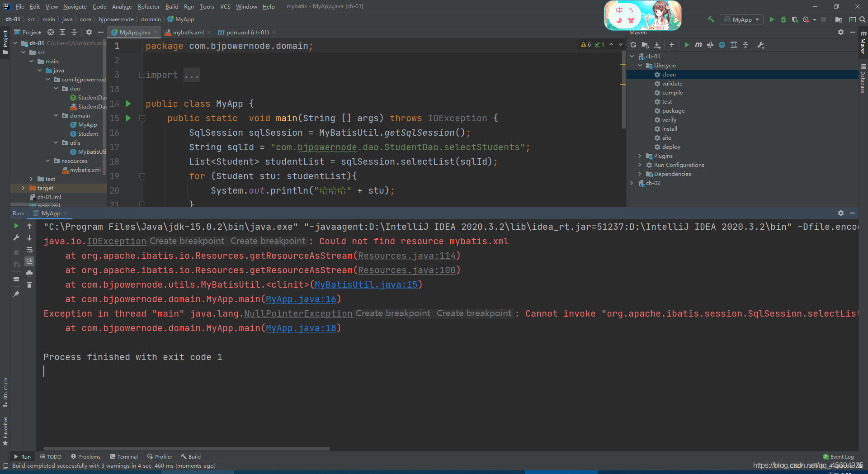Open the Event Log

coord(839,456)
